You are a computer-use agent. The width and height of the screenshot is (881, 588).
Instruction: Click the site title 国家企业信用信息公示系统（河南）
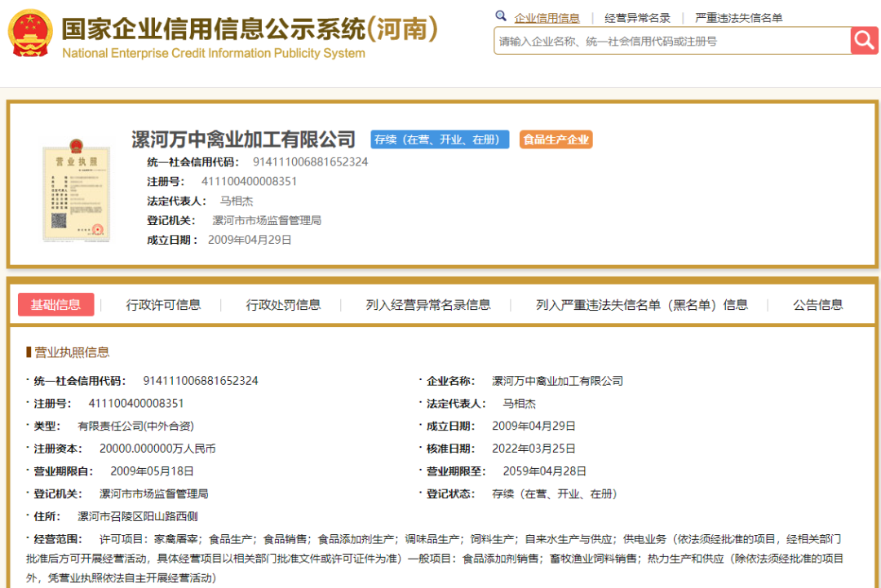tap(248, 29)
